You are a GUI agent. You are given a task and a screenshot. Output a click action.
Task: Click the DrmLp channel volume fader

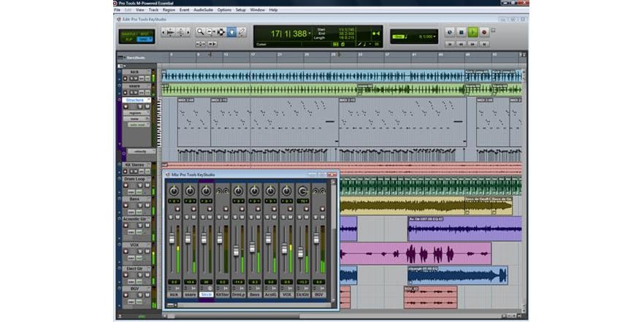(237, 250)
